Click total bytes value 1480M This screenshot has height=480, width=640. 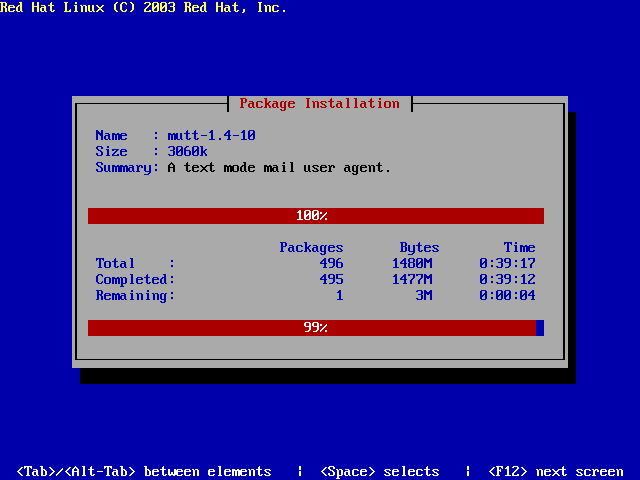[412, 263]
